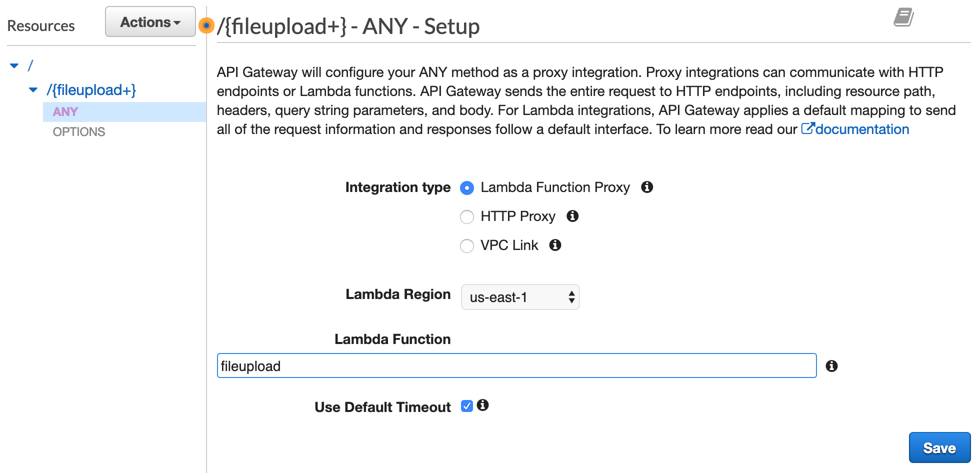Open the documentation book icon
Screen dimensions: 980x473
pos(903,17)
